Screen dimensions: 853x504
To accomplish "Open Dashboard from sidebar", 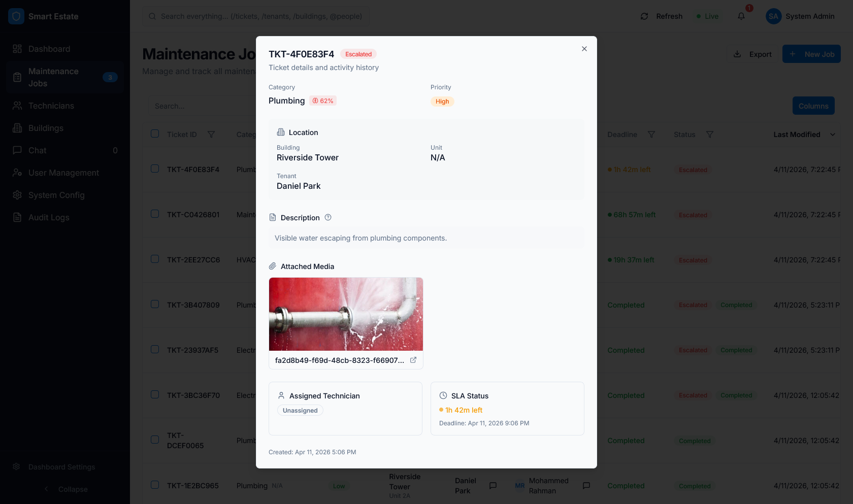I will (x=65, y=49).
